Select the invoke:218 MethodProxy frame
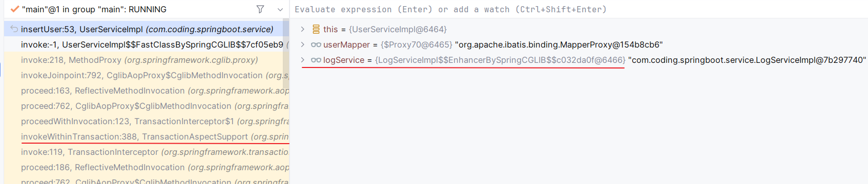 147,60
